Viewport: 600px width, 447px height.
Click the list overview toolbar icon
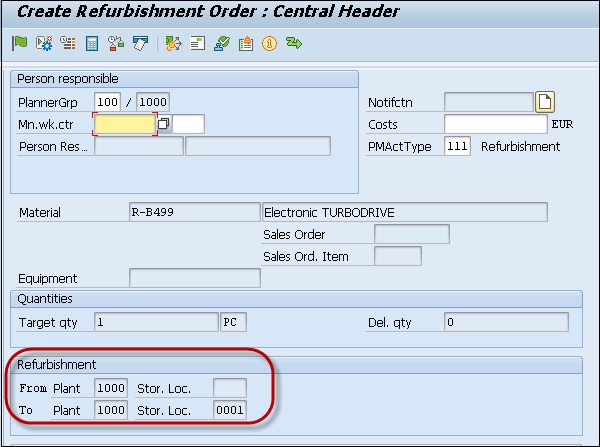pyautogui.click(x=67, y=44)
